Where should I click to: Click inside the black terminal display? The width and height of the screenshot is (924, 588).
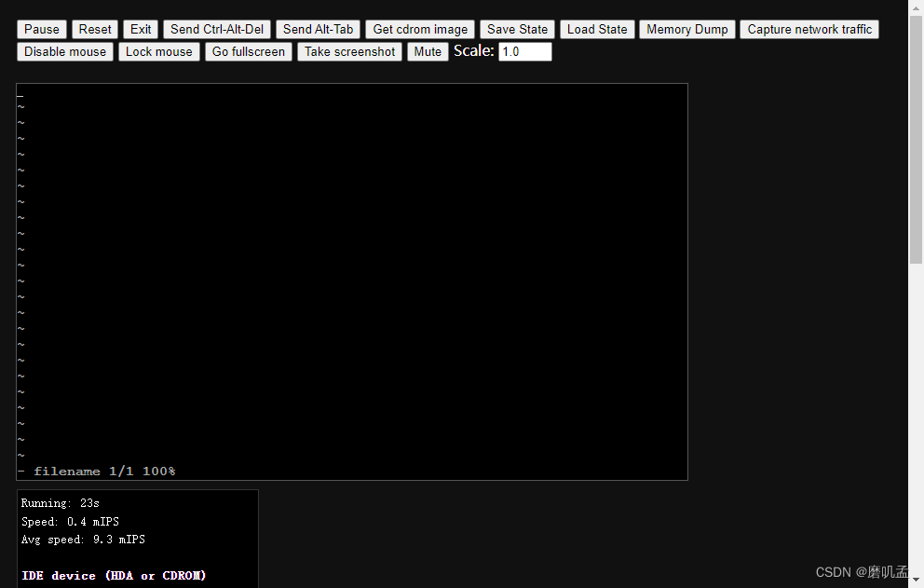(x=352, y=280)
